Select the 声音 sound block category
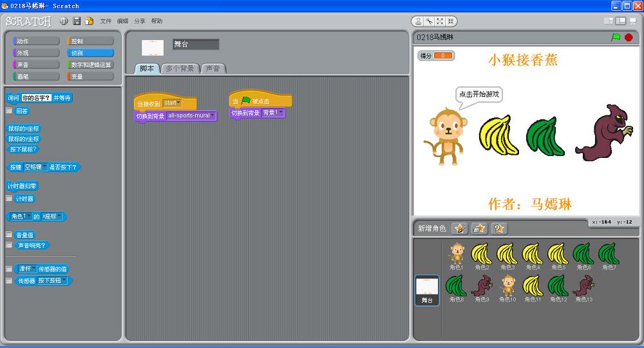Image resolution: width=644 pixels, height=348 pixels. (x=36, y=65)
